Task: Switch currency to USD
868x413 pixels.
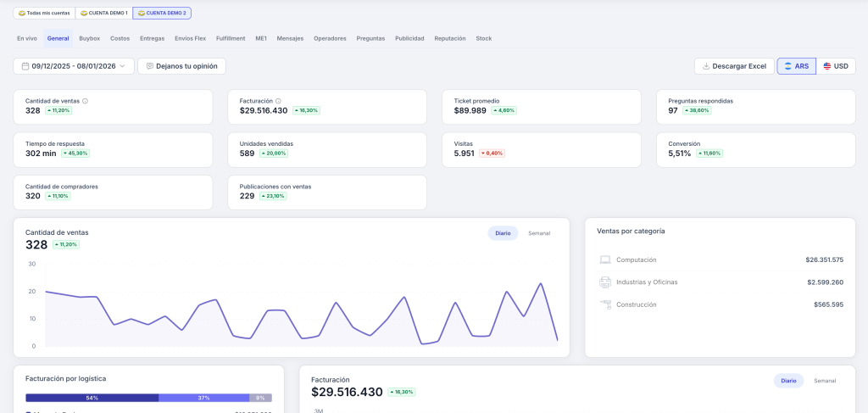Action: click(836, 66)
